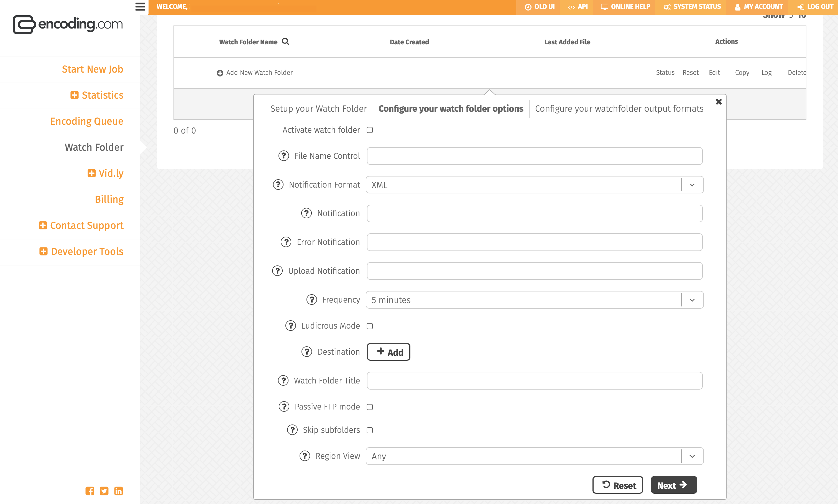Click the plus icon next to Statistics
Viewport: 838px width, 504px height.
pyautogui.click(x=74, y=95)
